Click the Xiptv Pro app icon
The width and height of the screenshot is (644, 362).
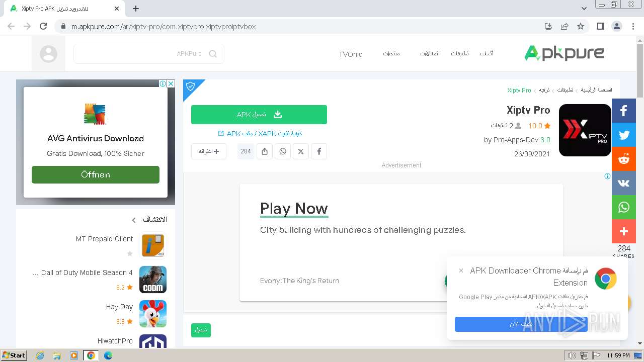point(585,130)
